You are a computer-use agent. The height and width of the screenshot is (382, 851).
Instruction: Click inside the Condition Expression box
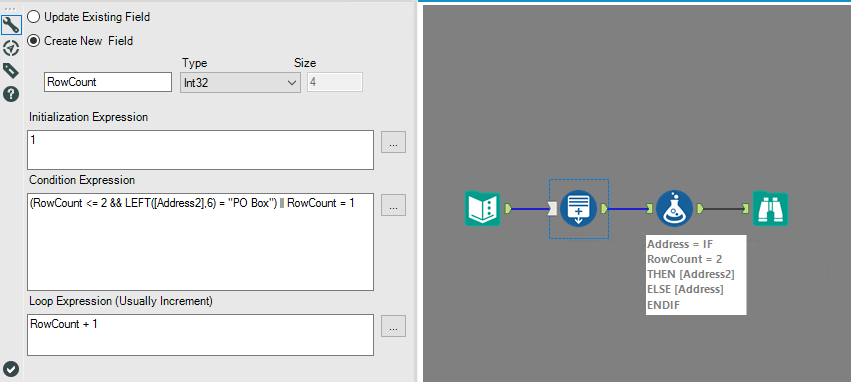(x=200, y=242)
